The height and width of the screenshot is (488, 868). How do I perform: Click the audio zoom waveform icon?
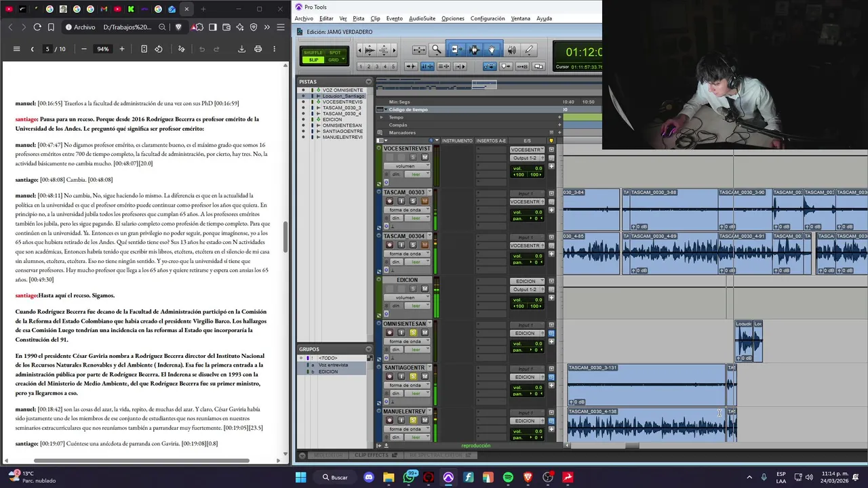tap(369, 50)
